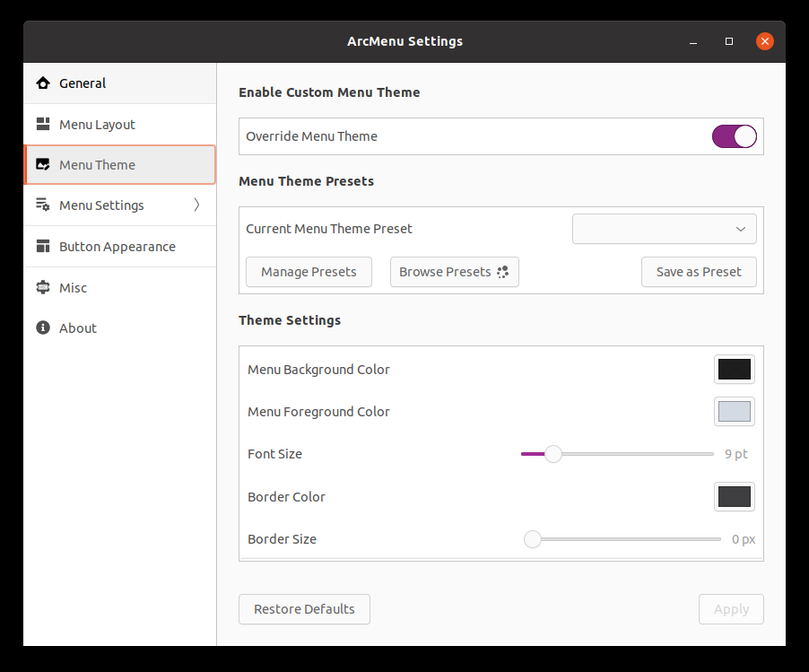Click the Apply button
This screenshot has height=672, width=809.
731,609
